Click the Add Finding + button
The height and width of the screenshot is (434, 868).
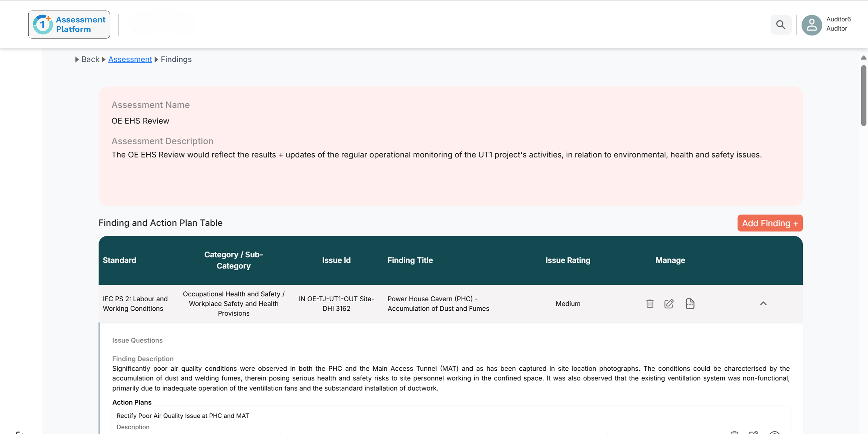[x=770, y=223]
